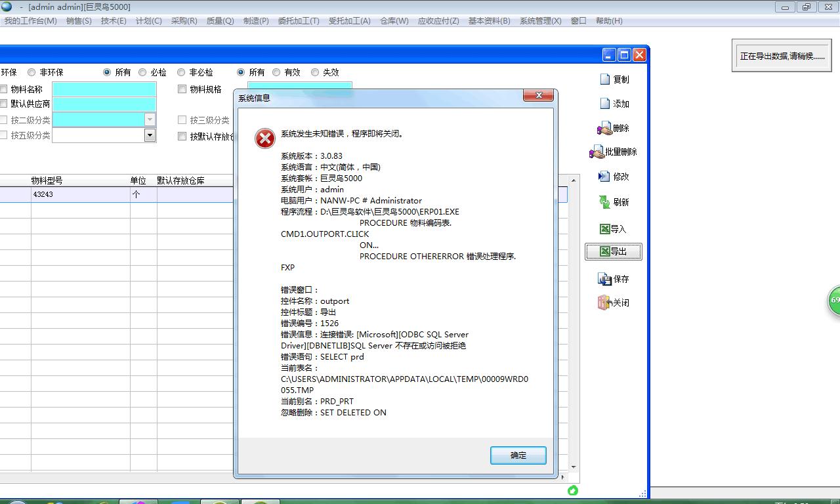Select the 必检 radio button
Viewport: 840px width, 504px height.
(x=142, y=72)
